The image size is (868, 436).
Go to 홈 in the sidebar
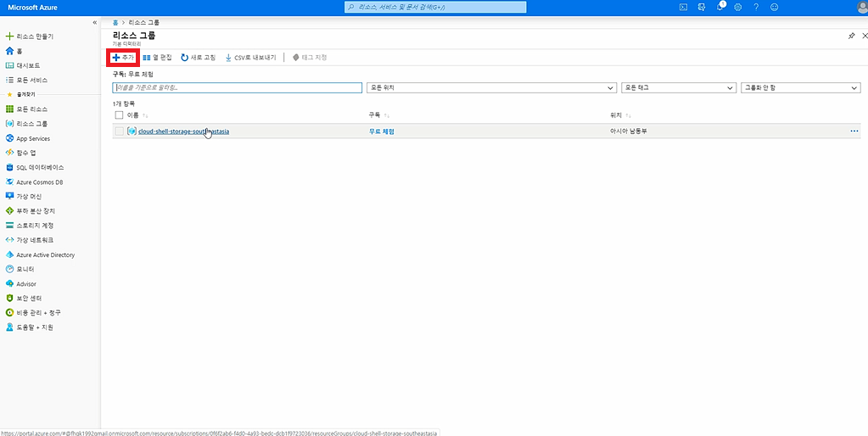point(14,51)
